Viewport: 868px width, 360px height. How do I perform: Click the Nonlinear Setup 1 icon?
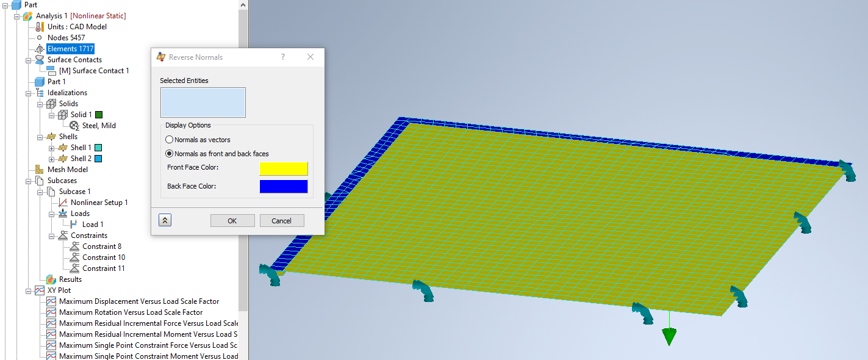(x=63, y=203)
